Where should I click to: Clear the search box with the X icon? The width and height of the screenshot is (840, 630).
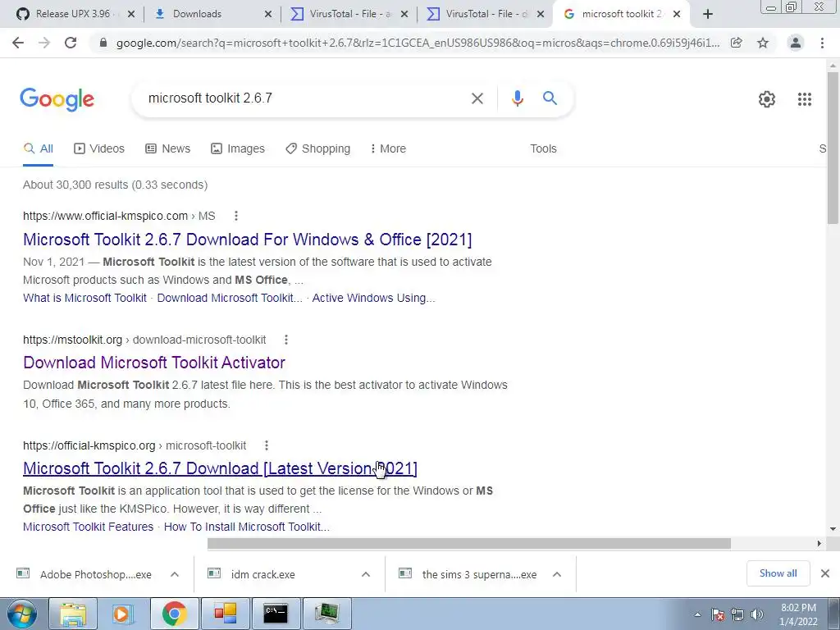[477, 98]
